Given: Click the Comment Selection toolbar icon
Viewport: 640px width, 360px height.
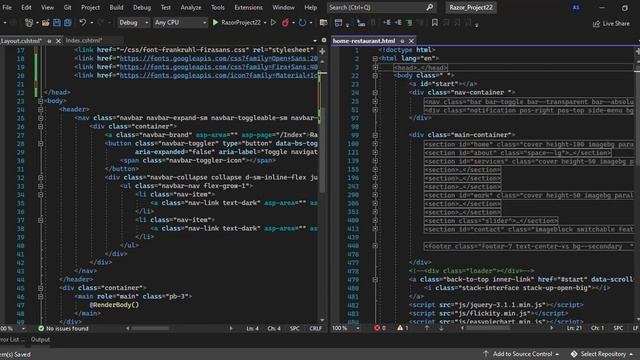Looking at the screenshot, I should click(x=409, y=23).
